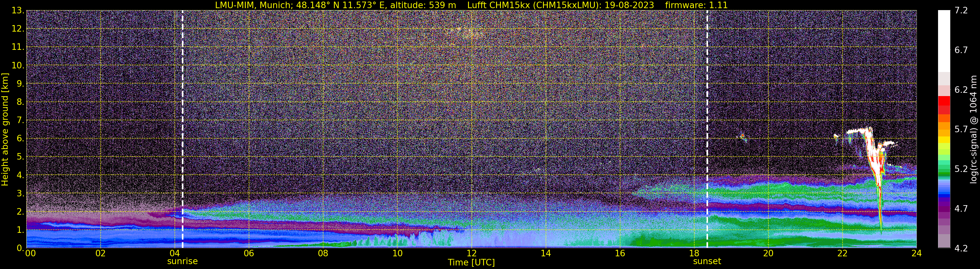Click the '06' tick on the time axis
Image resolution: width=980 pixels, height=269 pixels.
point(249,253)
